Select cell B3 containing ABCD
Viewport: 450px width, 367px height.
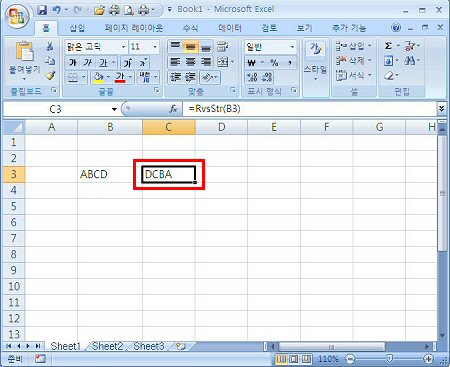click(110, 174)
